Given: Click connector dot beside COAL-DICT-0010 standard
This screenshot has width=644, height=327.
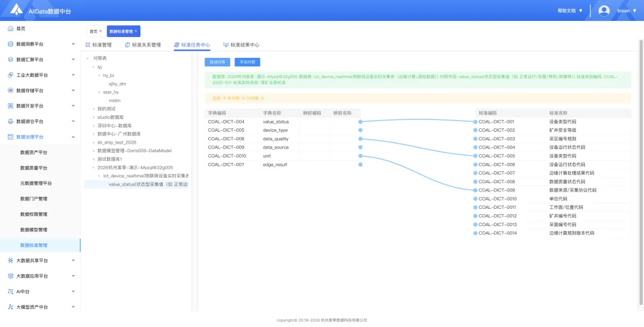Looking at the screenshot, I should click(475, 199).
